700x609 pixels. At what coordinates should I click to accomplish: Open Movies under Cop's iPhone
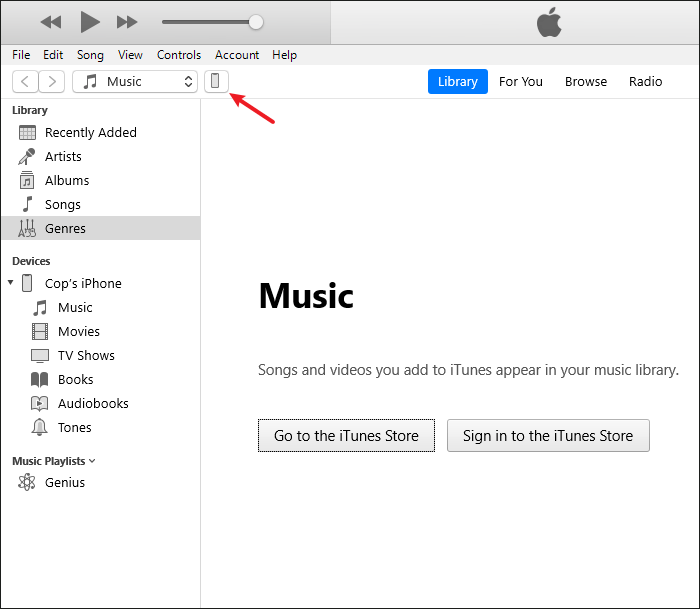click(101, 331)
